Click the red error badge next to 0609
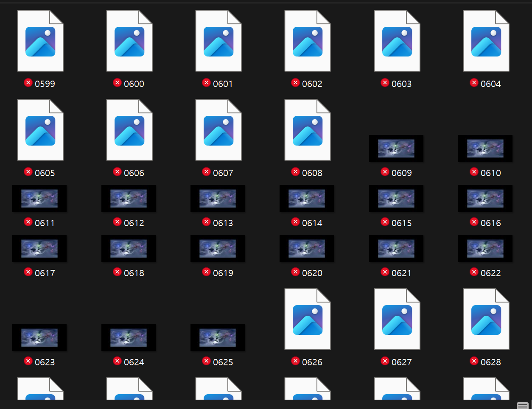The height and width of the screenshot is (409, 532). [385, 172]
